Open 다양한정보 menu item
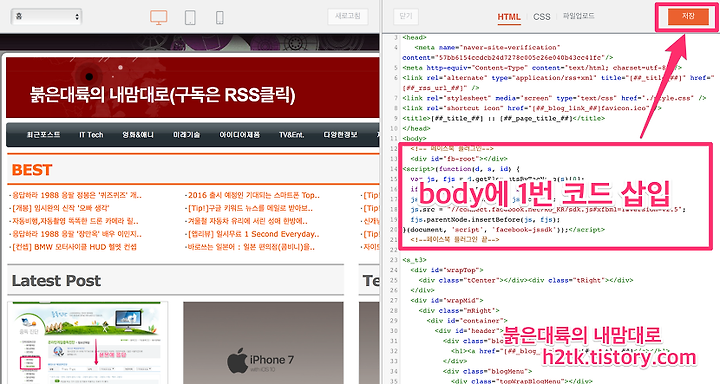 click(340, 135)
